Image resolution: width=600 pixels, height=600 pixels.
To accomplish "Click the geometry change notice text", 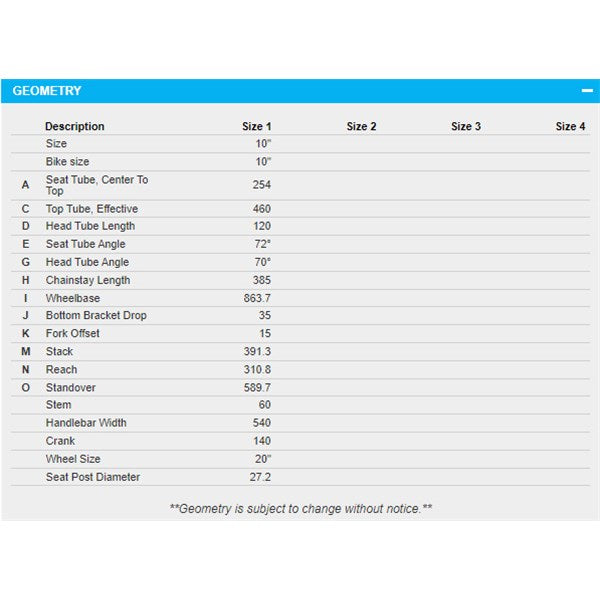I will pyautogui.click(x=301, y=508).
